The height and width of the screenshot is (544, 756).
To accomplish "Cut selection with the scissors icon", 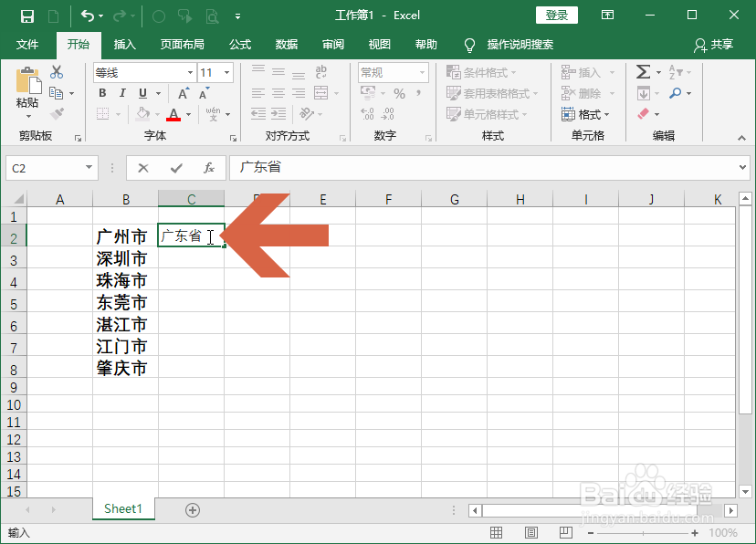I will [x=57, y=72].
